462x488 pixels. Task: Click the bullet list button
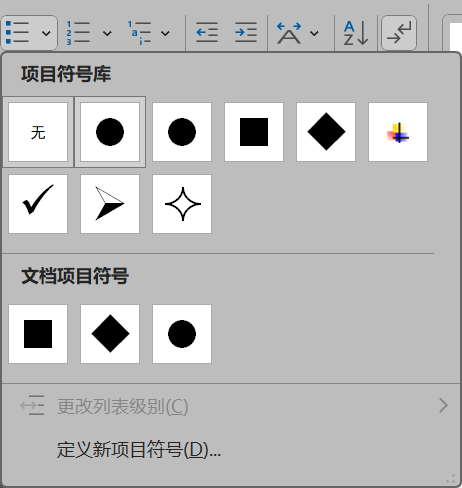(18, 33)
